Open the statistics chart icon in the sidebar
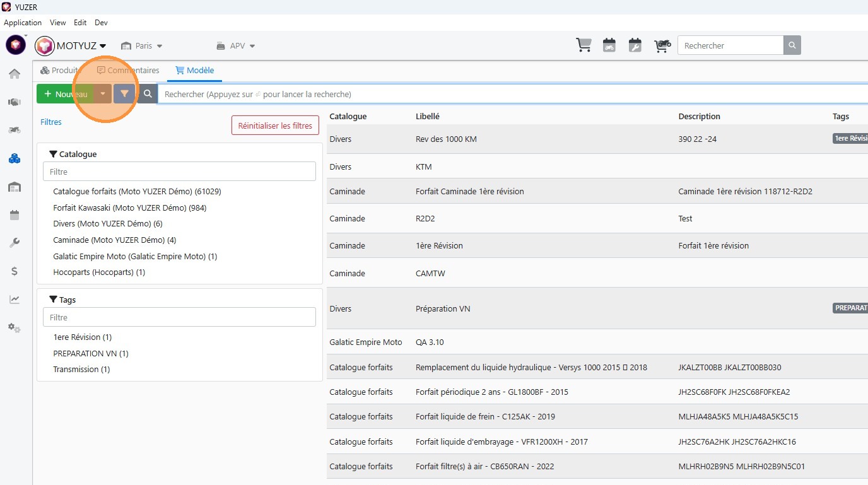This screenshot has width=868, height=485. pyautogui.click(x=15, y=300)
